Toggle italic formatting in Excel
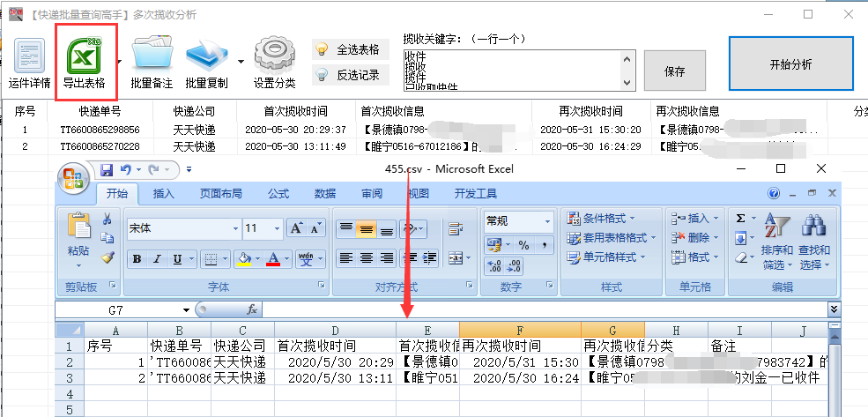The height and width of the screenshot is (417, 868). pyautogui.click(x=157, y=259)
